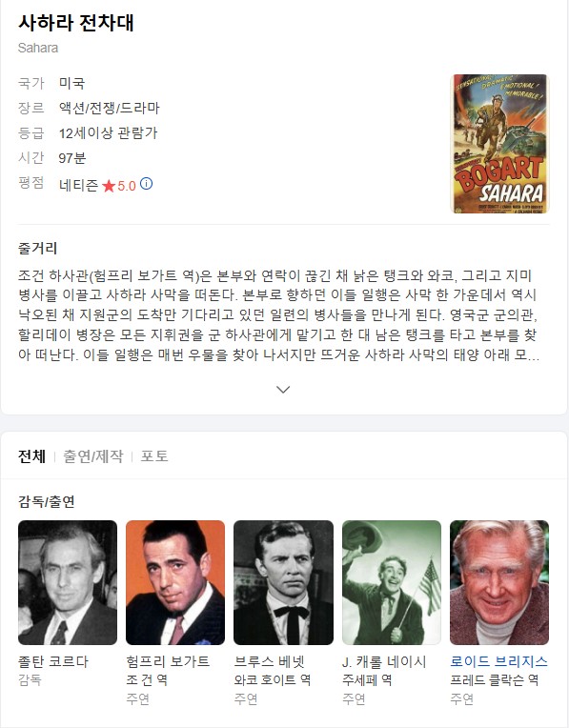Open the Sahara movie poster image
The image size is (569, 728).
[x=499, y=144]
